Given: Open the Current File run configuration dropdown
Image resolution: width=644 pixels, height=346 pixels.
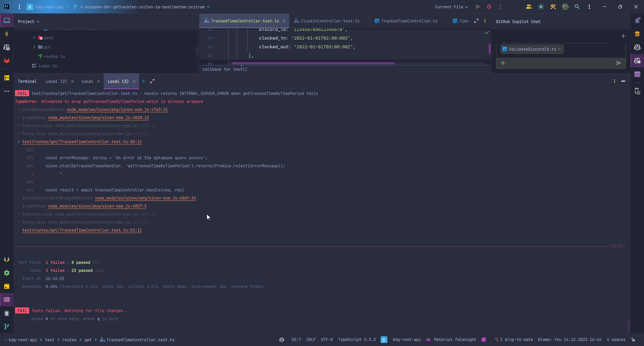Looking at the screenshot, I should tap(451, 7).
